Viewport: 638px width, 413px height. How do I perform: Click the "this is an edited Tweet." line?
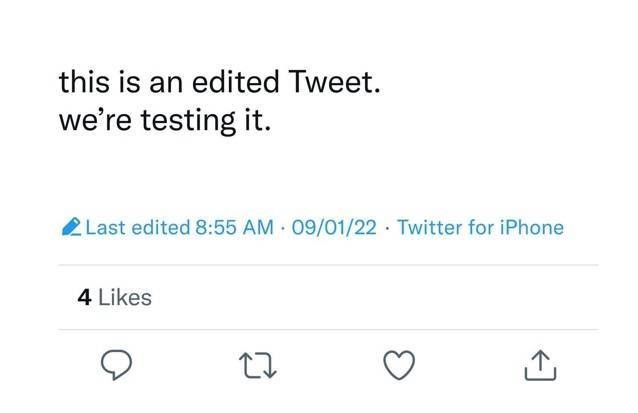click(220, 82)
